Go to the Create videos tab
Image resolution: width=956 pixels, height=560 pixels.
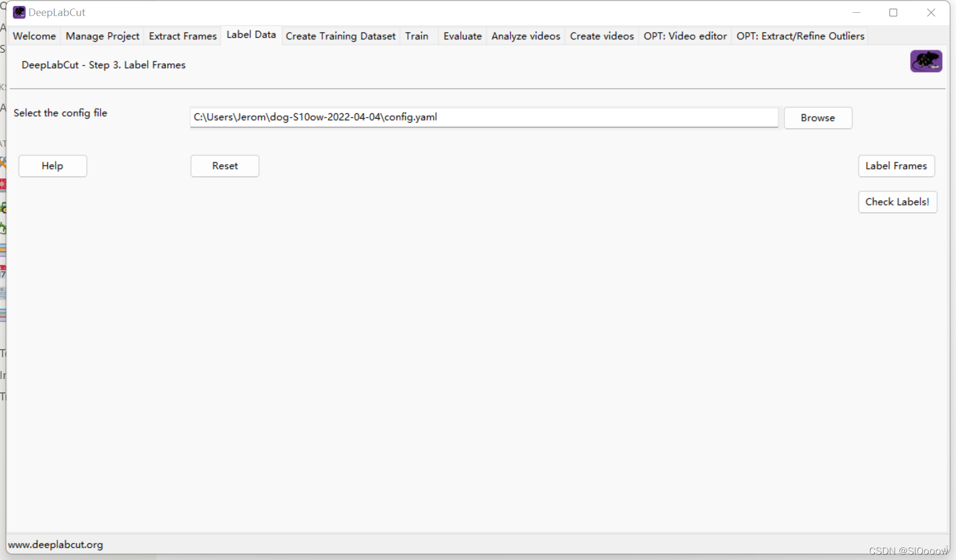(602, 36)
